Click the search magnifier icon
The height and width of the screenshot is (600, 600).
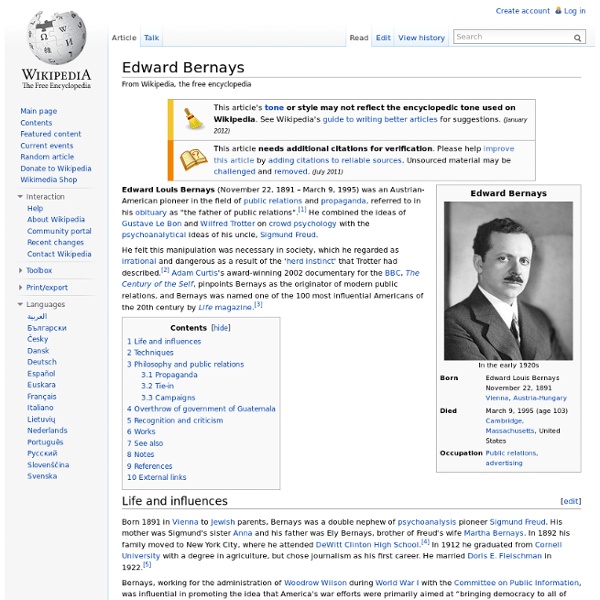[x=577, y=38]
